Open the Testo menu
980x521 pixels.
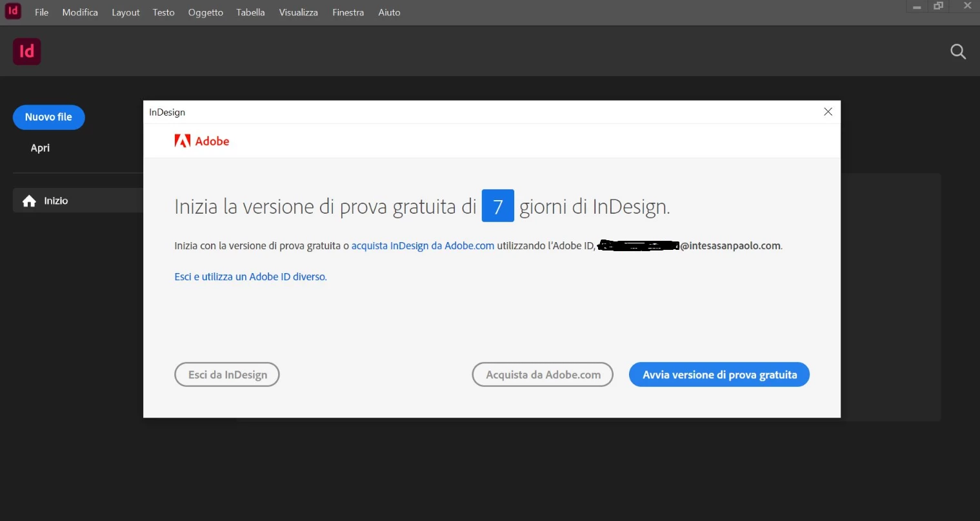pyautogui.click(x=163, y=12)
